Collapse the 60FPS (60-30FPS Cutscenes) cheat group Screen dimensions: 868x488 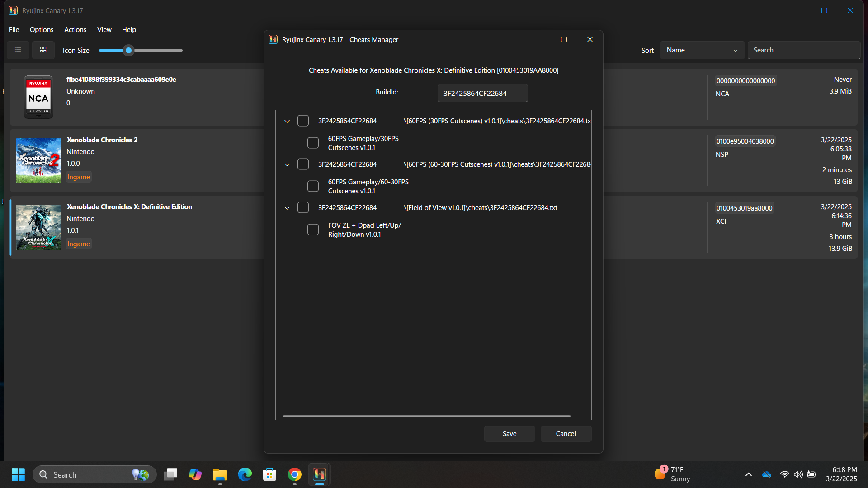(x=287, y=164)
